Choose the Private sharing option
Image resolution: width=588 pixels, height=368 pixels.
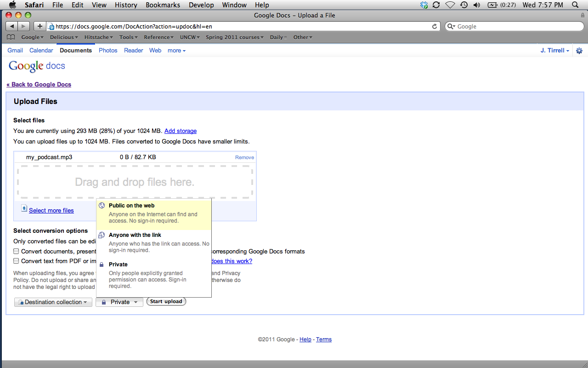pos(154,275)
